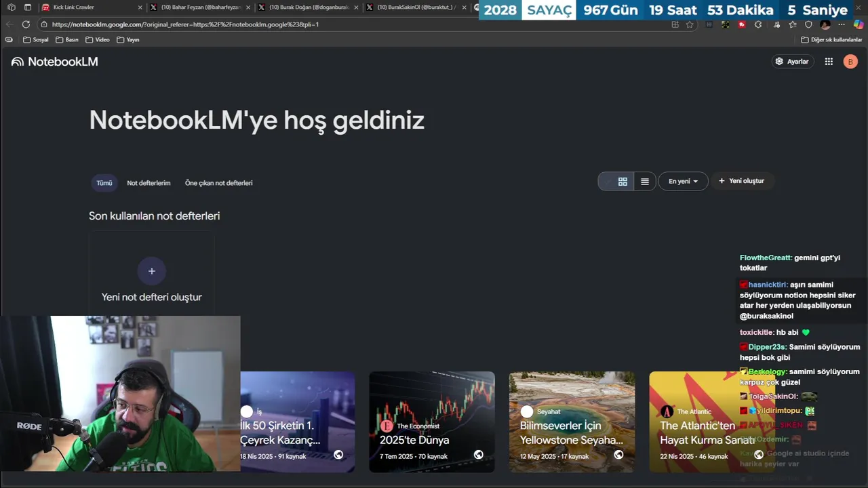868x488 pixels.
Task: Click globe icon on İlk 50 Şirketin card
Action: tap(338, 455)
